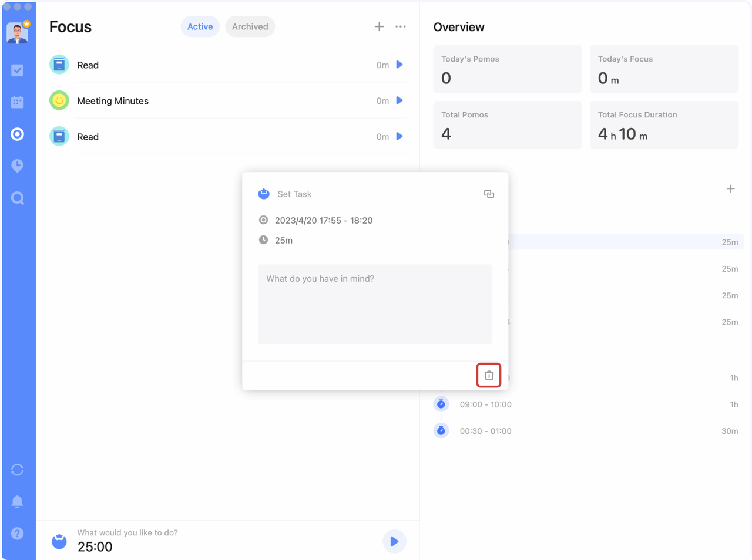Open the 09:00 - 10:00 focus record
Viewport: 752px width, 560px height.
[x=485, y=404]
